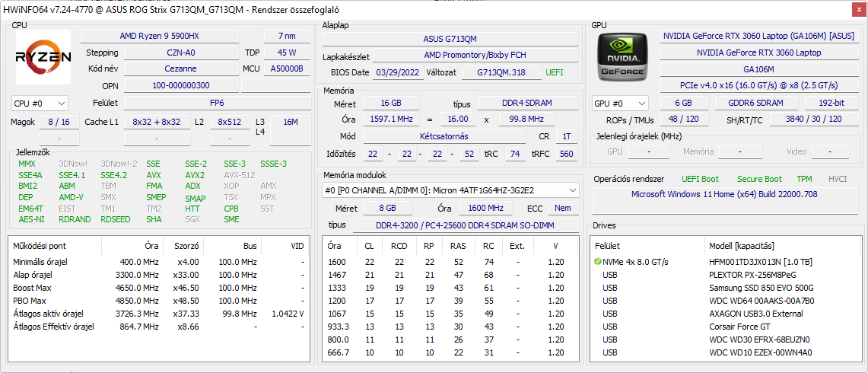Click the L2 cache 8x512 value
This screenshot has height=373, width=868.
230,122
